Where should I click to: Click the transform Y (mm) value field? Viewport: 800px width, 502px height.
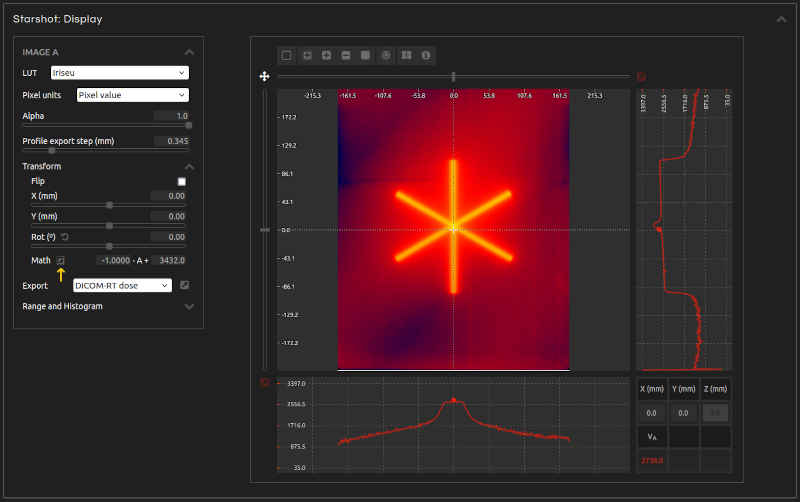coord(168,216)
